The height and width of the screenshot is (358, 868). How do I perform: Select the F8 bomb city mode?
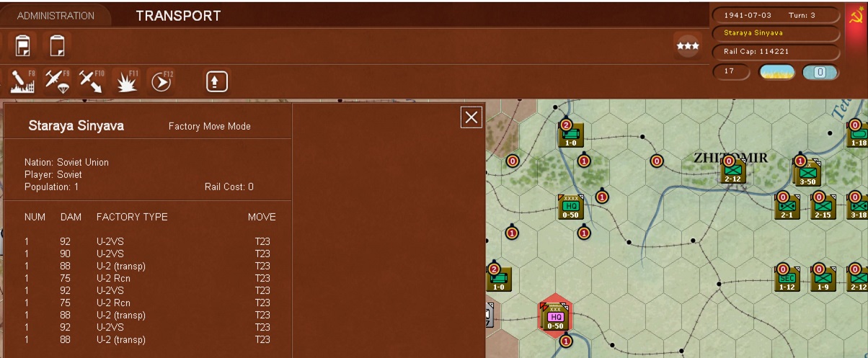tap(22, 81)
